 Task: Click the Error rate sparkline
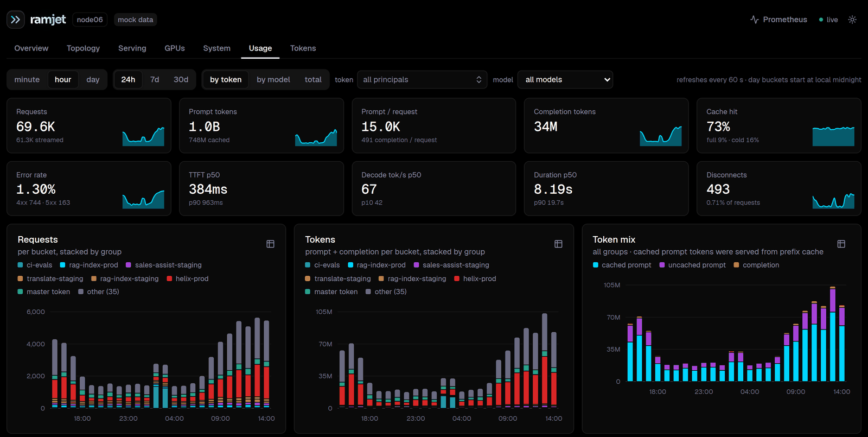click(x=143, y=199)
